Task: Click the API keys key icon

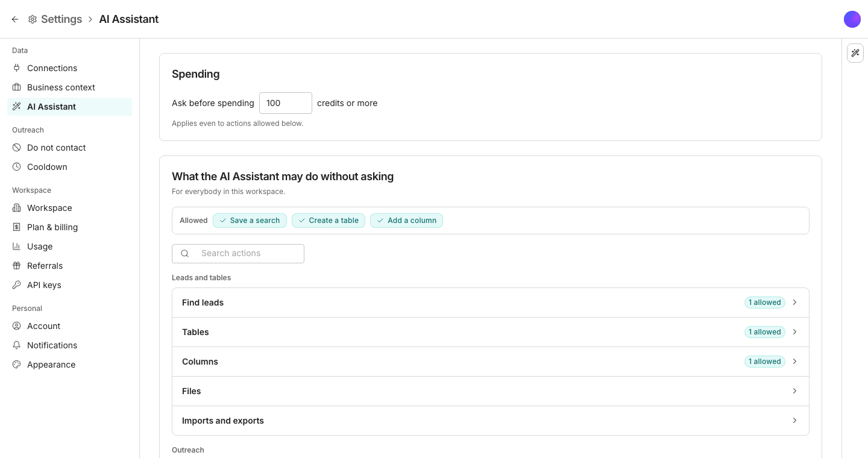Action: pos(17,285)
